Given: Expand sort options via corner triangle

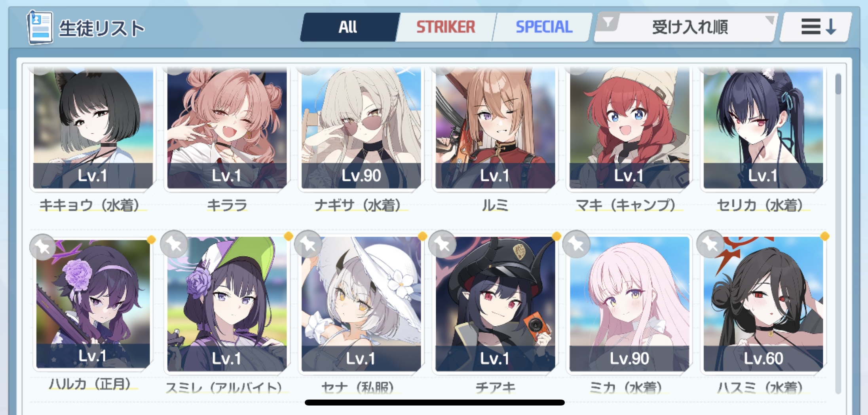Looking at the screenshot, I should tap(770, 19).
